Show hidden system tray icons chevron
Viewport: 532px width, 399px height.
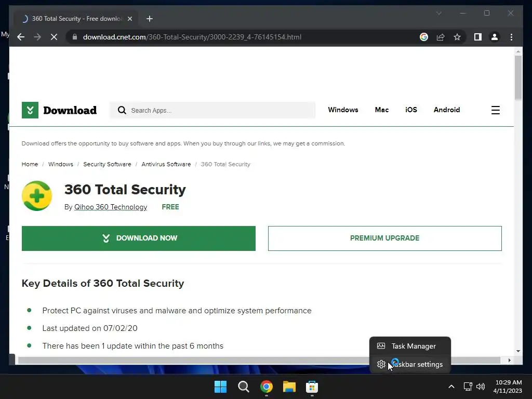pos(451,387)
